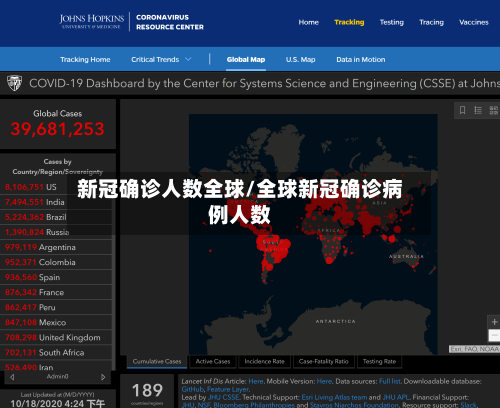This screenshot has width=500, height=408.
Task: Select the Incidence Rate map tab
Action: click(264, 361)
